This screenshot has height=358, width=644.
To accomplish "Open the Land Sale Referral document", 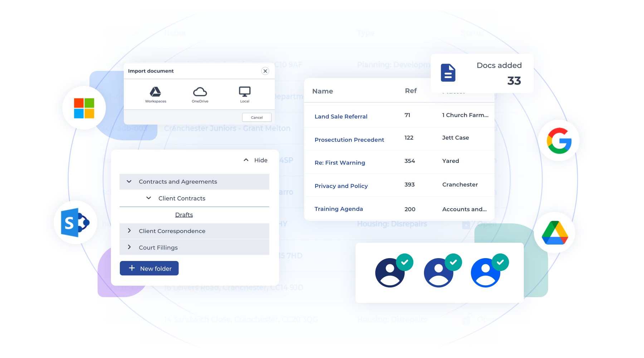I will pyautogui.click(x=341, y=116).
